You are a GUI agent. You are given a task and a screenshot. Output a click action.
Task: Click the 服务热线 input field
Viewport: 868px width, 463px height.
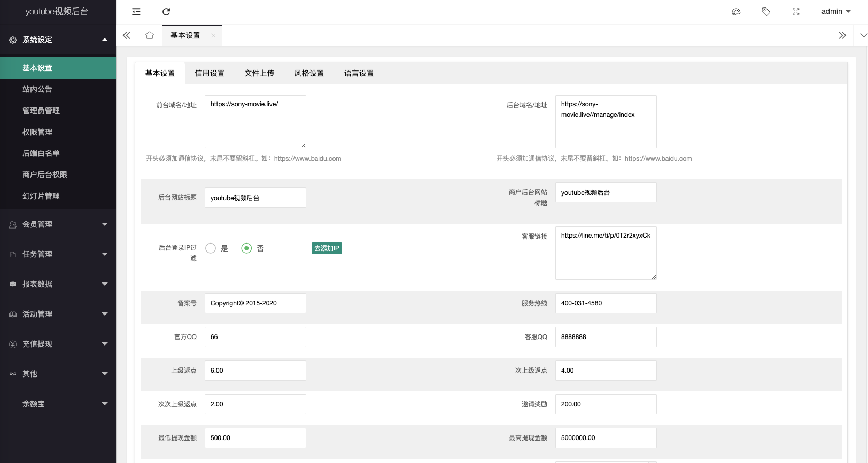coord(606,303)
